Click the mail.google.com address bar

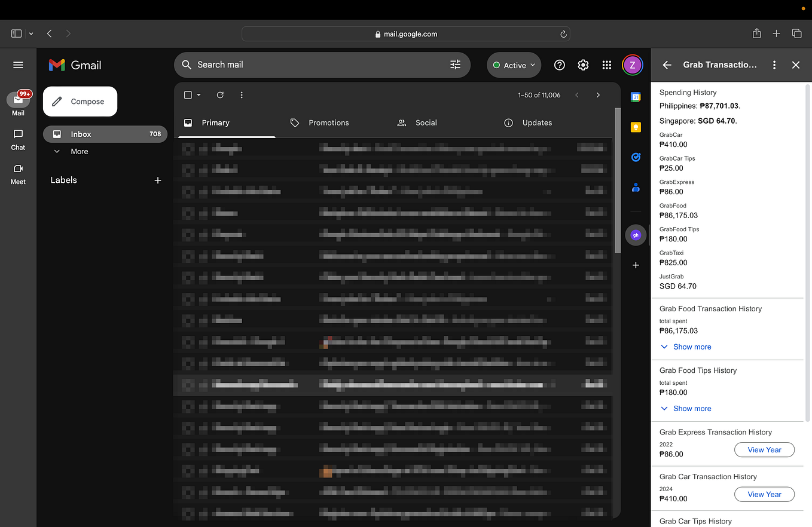point(405,34)
